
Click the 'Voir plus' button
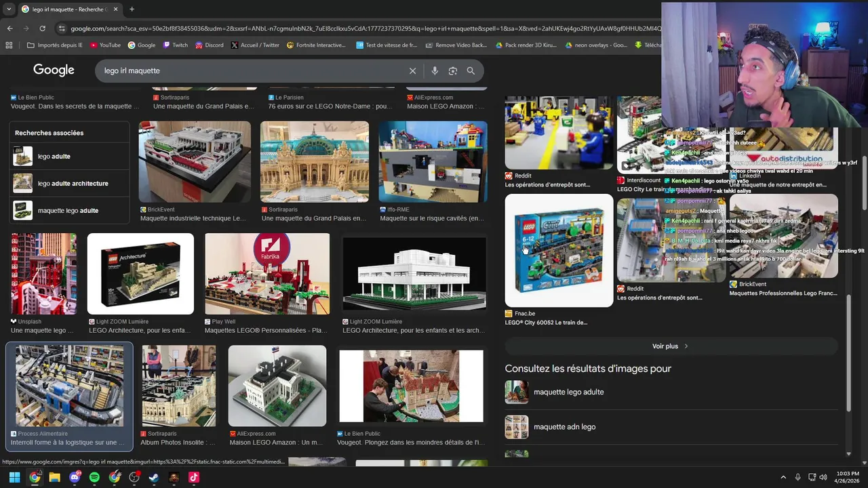(671, 346)
